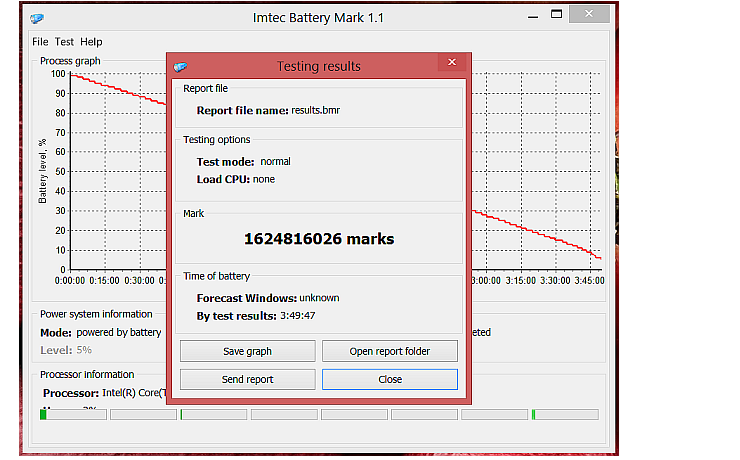Click the first CPU load progress bar

click(73, 415)
